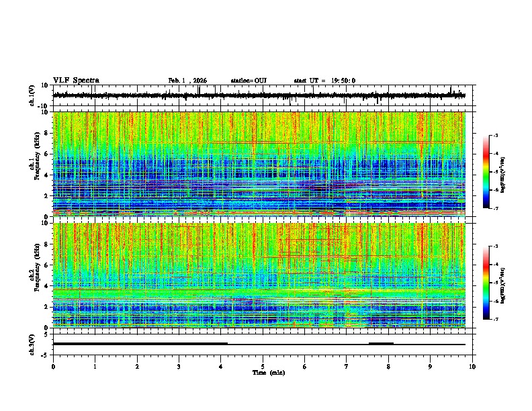Click the "8" kHz tick on ch.1 frequency axis

47,133
